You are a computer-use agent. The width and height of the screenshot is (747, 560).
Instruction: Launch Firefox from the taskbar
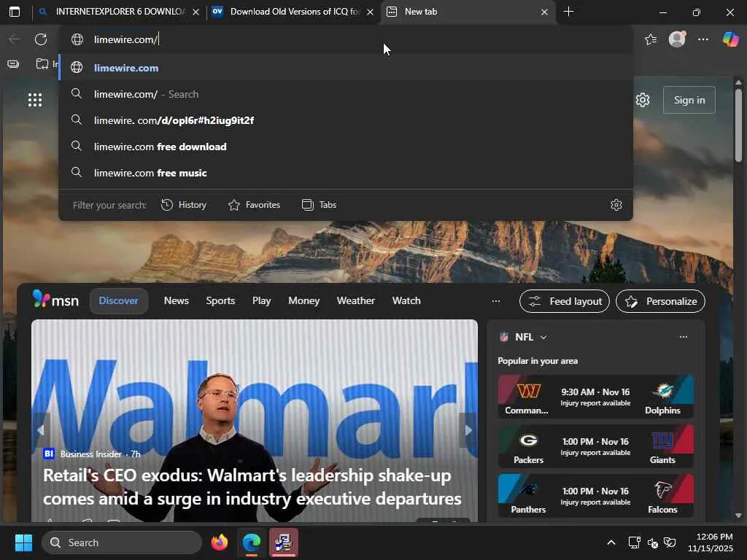click(x=219, y=542)
